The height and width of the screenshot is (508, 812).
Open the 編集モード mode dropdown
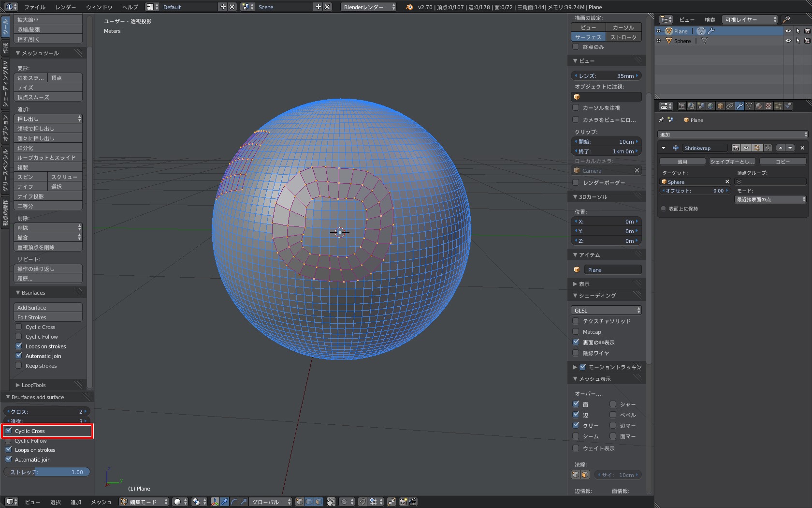(x=144, y=502)
